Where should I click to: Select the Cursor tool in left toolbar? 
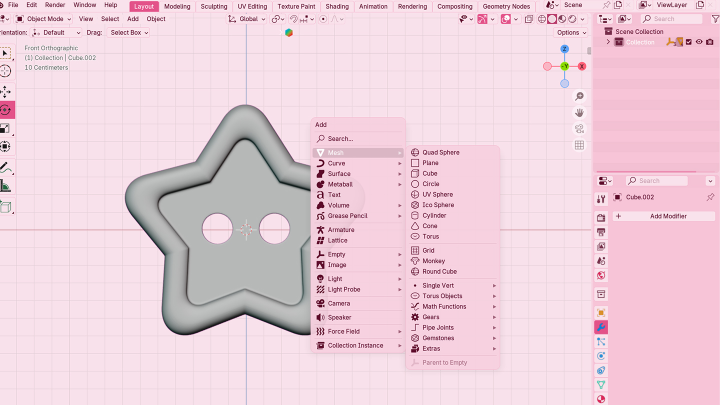coord(6,71)
